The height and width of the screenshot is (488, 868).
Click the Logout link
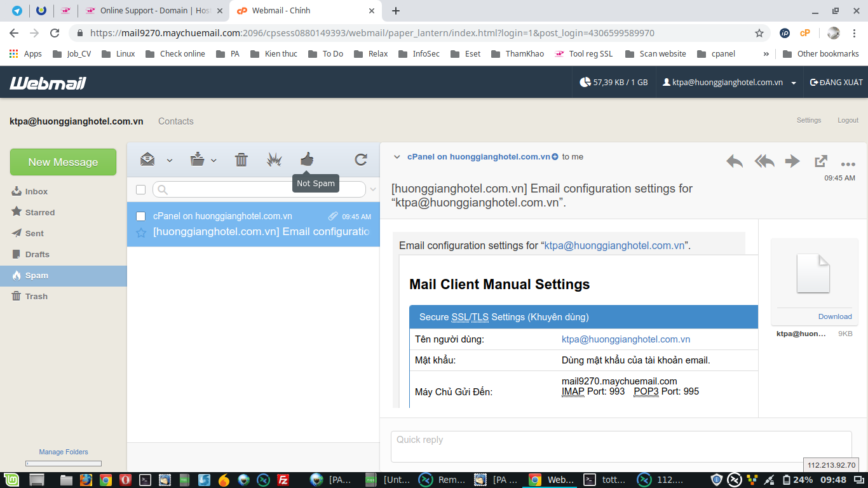click(x=848, y=120)
